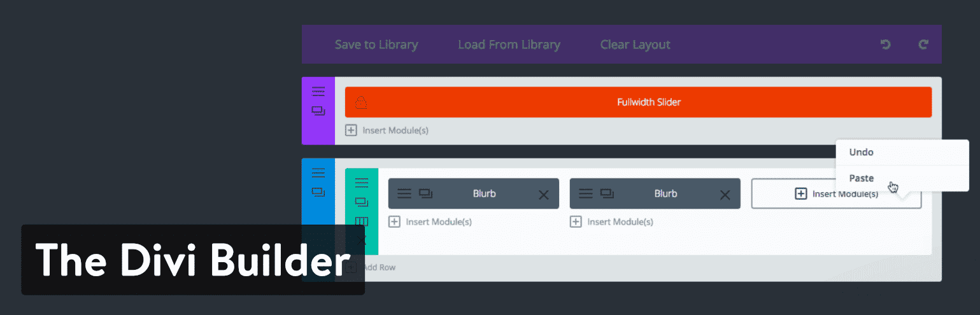Duplicate the second Blurb module
Screen dimensions: 980x315
[x=607, y=193]
